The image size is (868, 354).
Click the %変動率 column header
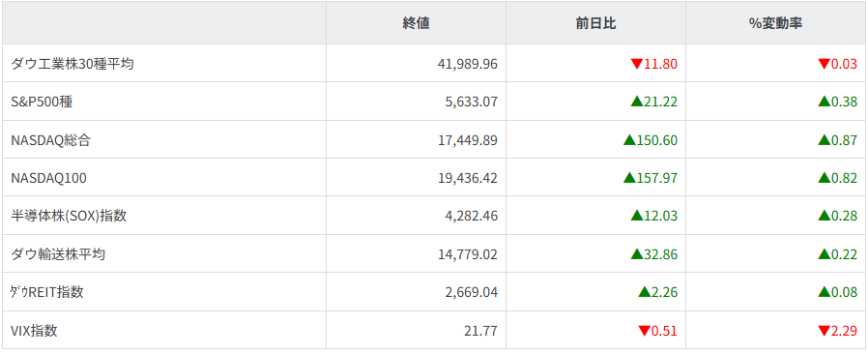click(x=775, y=23)
